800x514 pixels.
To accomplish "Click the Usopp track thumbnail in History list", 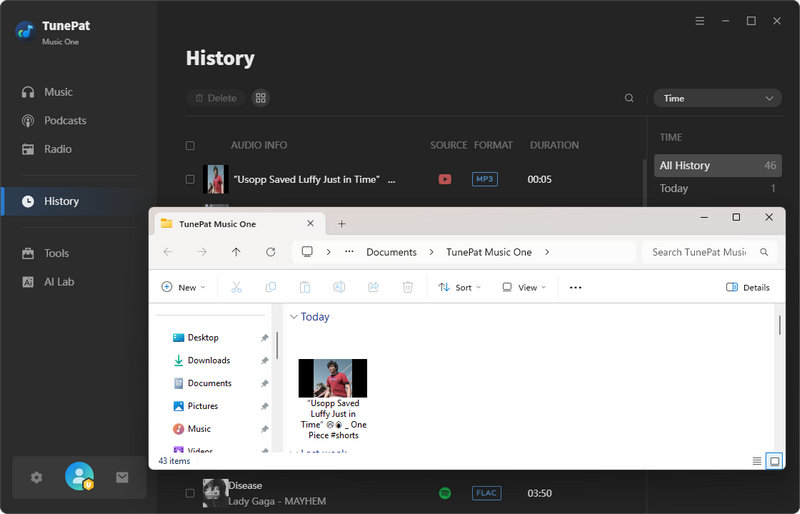I will point(215,179).
